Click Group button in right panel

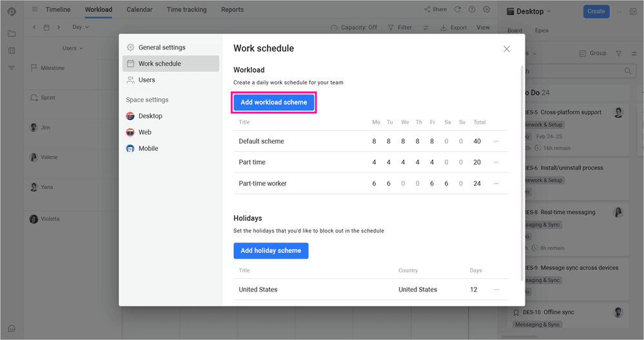point(592,53)
